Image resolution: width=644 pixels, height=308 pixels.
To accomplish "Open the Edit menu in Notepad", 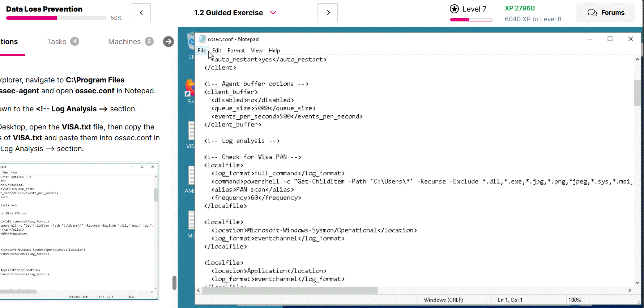I will pos(217,51).
